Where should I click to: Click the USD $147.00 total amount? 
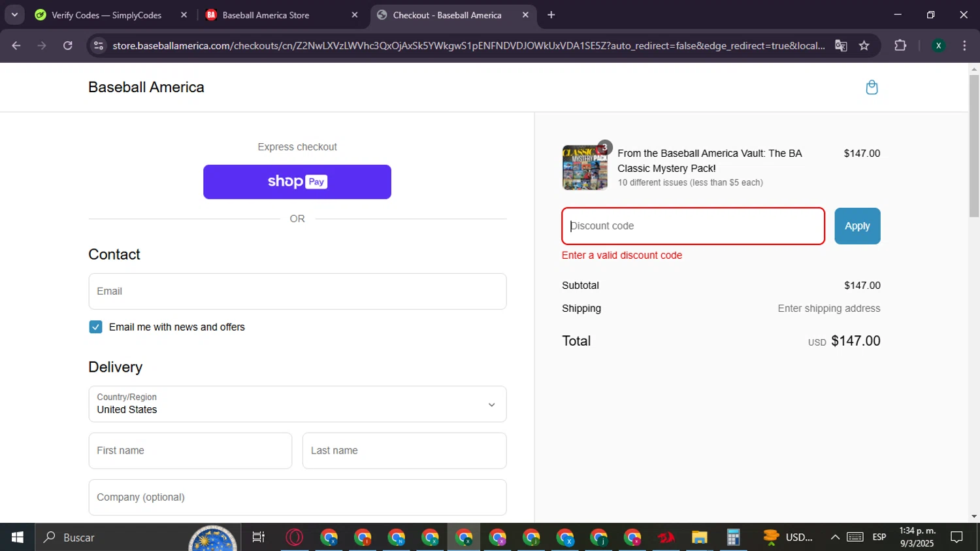(x=844, y=341)
